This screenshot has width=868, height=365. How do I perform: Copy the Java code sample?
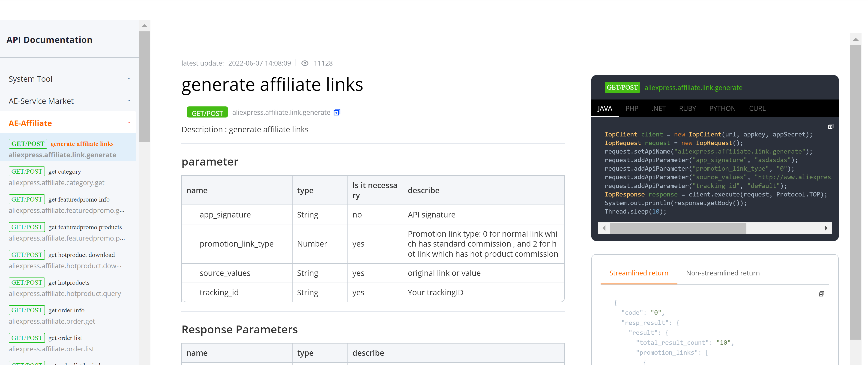coord(831,126)
